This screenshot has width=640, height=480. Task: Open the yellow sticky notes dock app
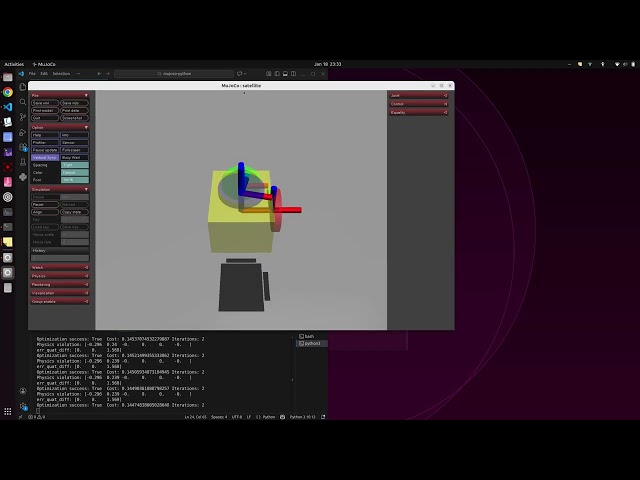click(8, 242)
